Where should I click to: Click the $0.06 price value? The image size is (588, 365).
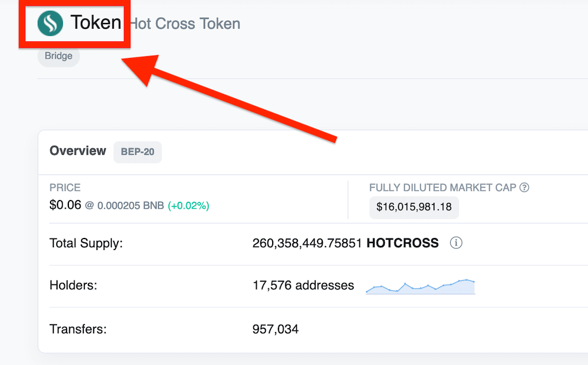coord(65,205)
